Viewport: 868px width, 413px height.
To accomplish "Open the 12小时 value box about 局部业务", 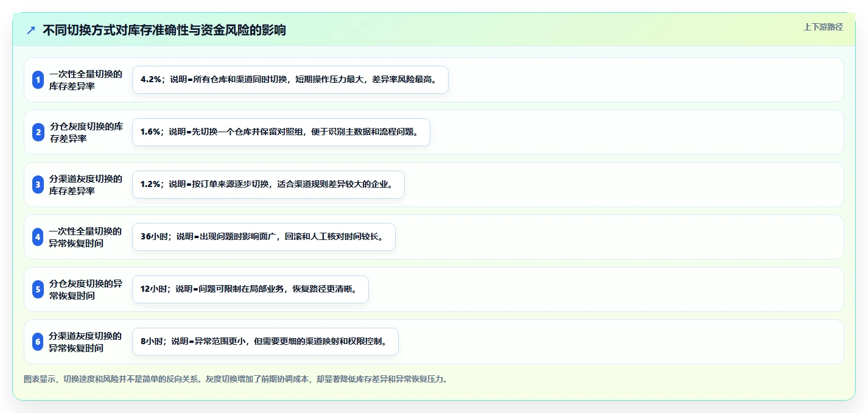I will point(250,289).
